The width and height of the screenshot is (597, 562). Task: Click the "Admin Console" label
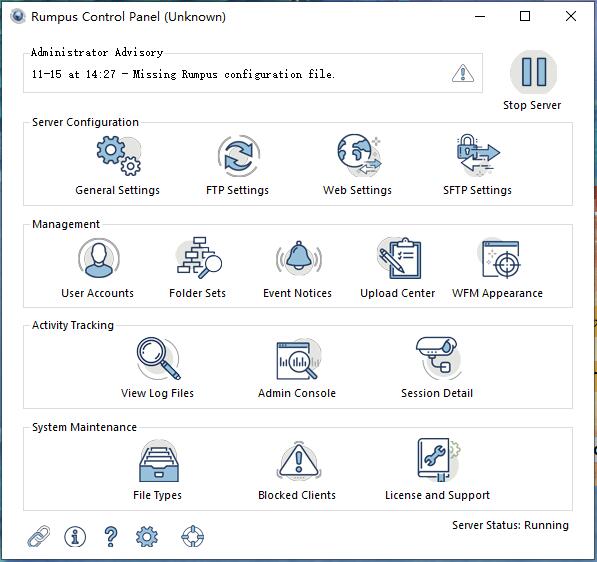[x=297, y=393]
